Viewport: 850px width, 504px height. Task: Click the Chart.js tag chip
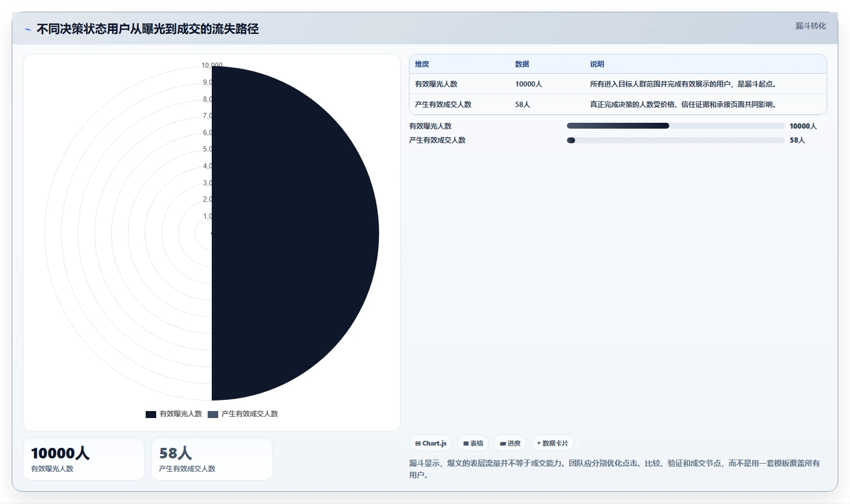click(x=431, y=443)
